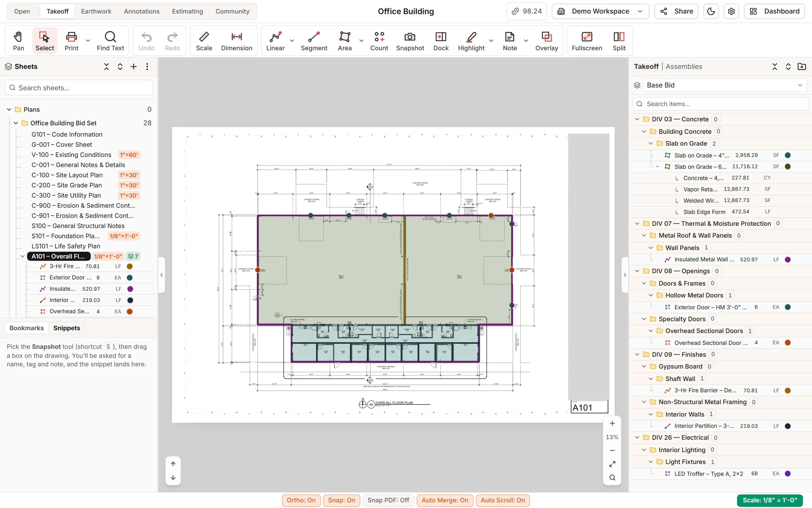Select the Segment tool
This screenshot has width=812, height=508.
pyautogui.click(x=314, y=41)
